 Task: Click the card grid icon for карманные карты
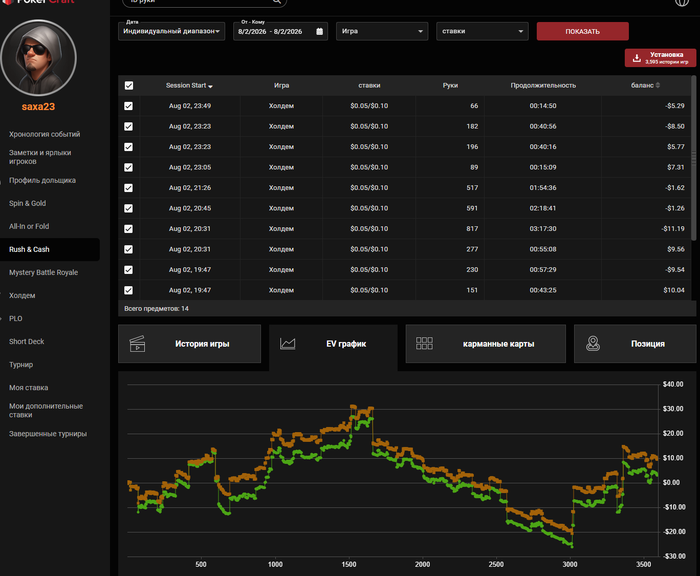click(424, 343)
